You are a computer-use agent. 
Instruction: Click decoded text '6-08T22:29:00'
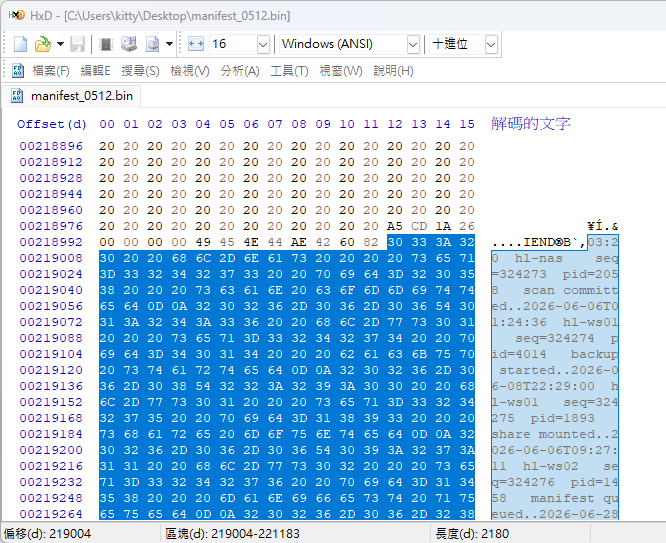(x=543, y=386)
